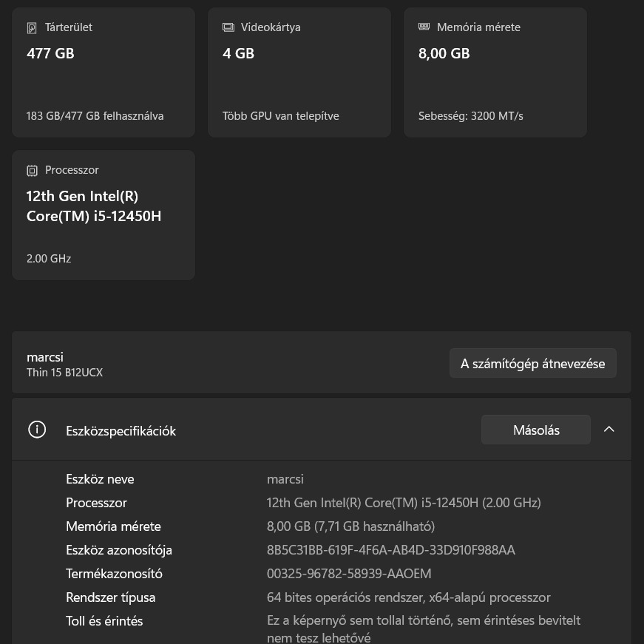Click the Memória mérete RAM icon
Screen dimensions: 644x644
pyautogui.click(x=424, y=27)
